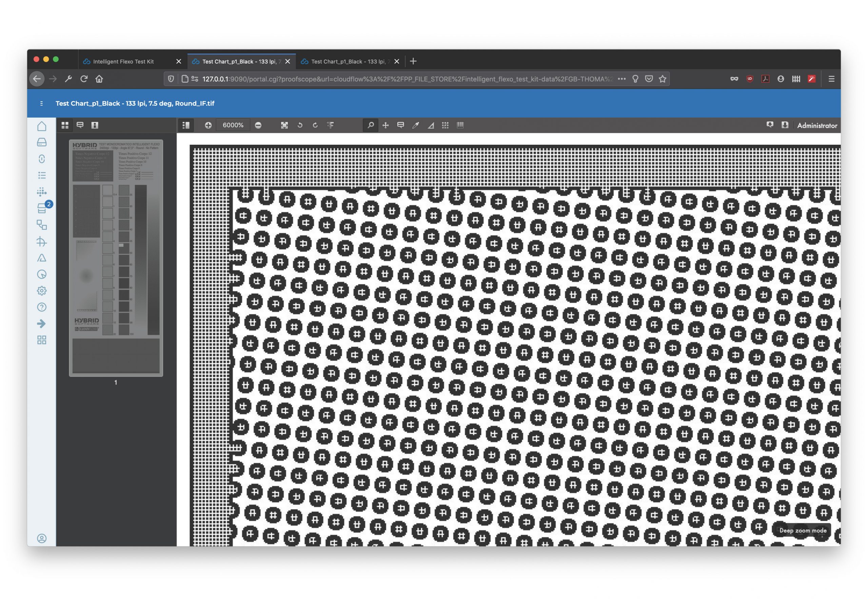Select the pan move tool
The width and height of the screenshot is (868, 613).
coord(386,125)
